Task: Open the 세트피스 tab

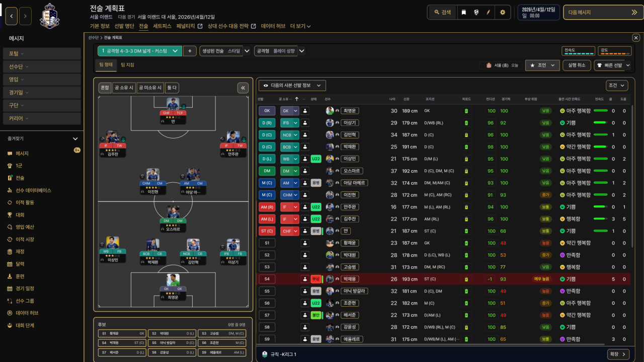Action: [162, 26]
